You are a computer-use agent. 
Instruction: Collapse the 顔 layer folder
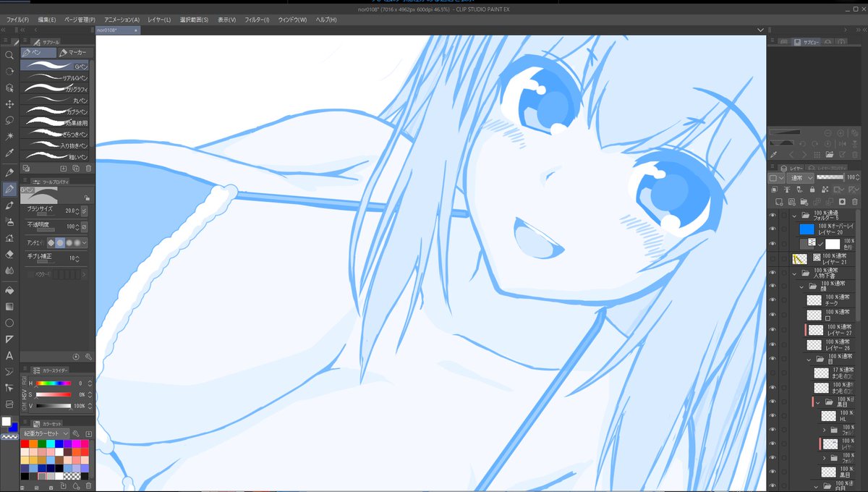802,287
